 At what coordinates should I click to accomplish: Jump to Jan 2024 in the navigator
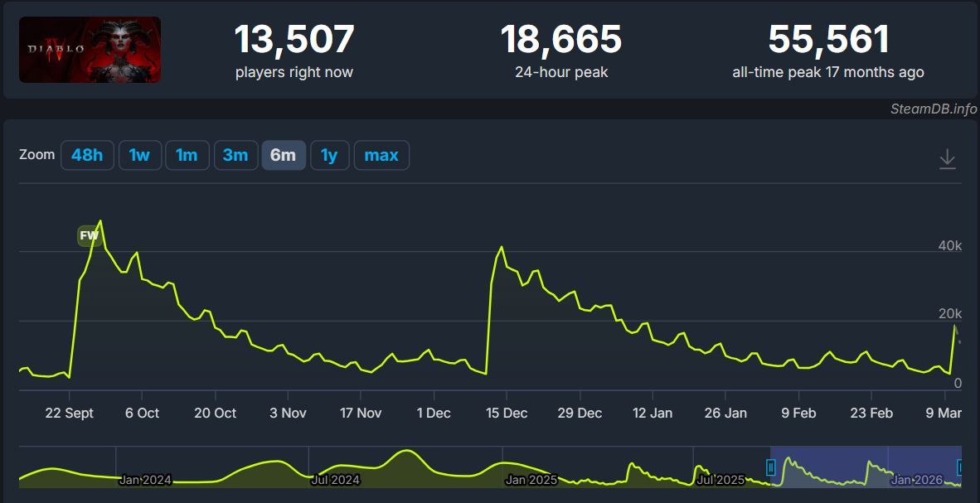145,480
